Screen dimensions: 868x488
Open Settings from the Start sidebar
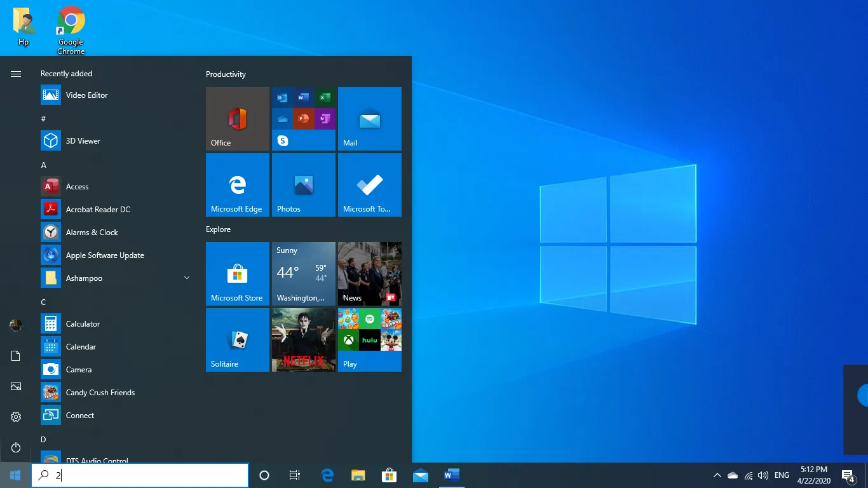pyautogui.click(x=16, y=417)
